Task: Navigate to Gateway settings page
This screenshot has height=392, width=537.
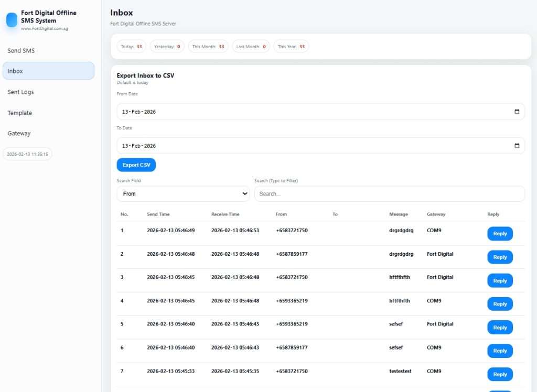Action: coord(19,134)
